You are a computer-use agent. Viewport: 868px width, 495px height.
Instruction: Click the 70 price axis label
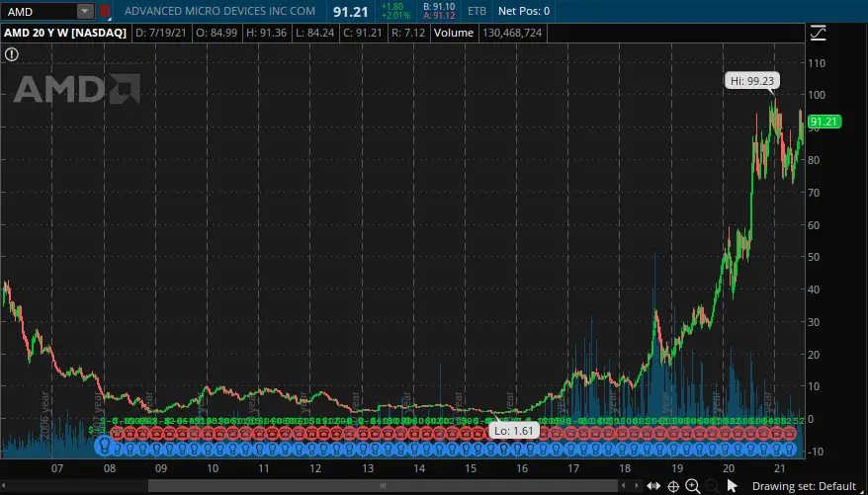815,193
